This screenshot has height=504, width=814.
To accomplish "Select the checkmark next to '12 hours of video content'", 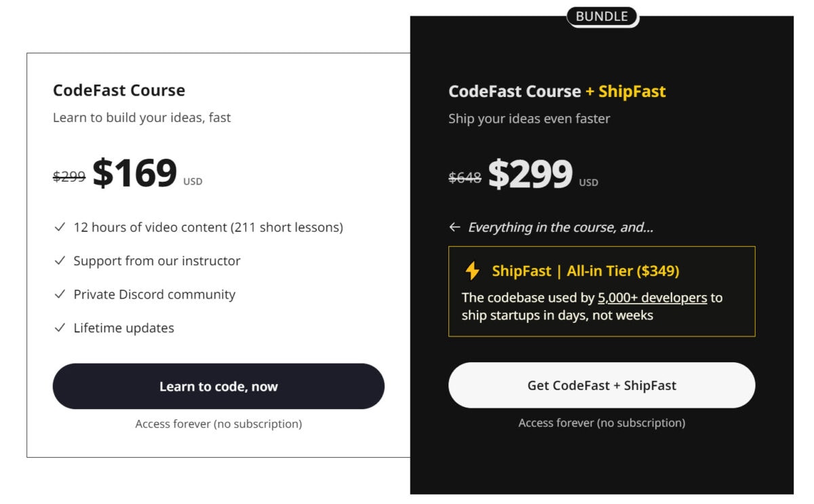I will [59, 227].
